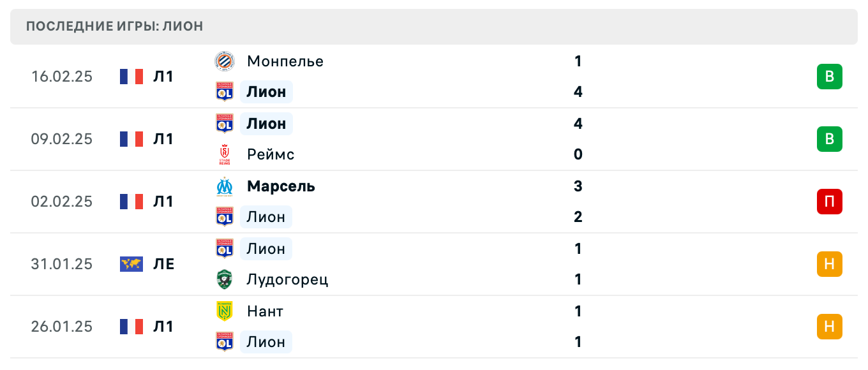Viewport: 868px width, 370px height.
Task: Click the red loss badge for Marseille match
Action: click(829, 202)
